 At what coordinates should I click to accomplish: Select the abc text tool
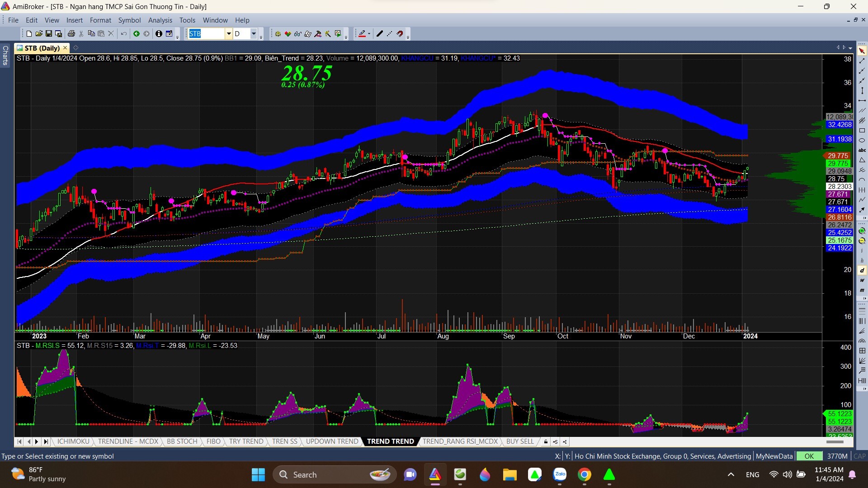862,150
